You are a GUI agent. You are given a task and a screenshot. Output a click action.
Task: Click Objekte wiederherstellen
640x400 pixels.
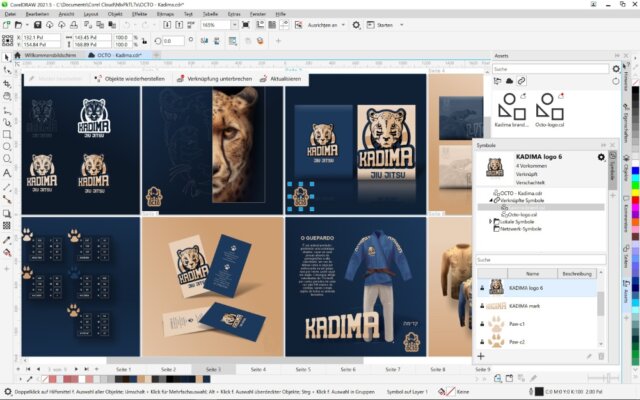[x=130, y=79]
